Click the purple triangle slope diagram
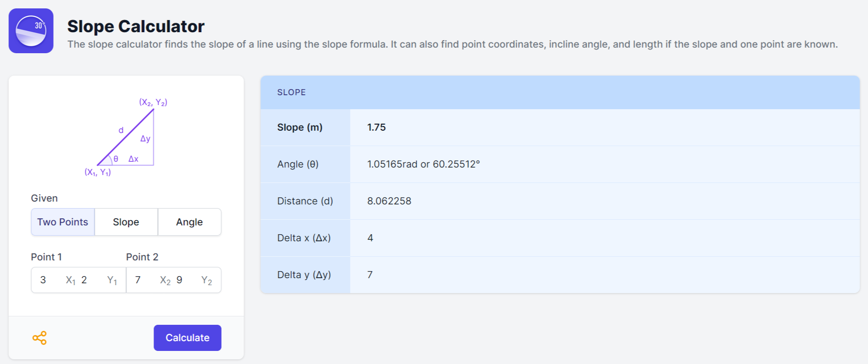Image resolution: width=868 pixels, height=364 pixels. pos(126,138)
